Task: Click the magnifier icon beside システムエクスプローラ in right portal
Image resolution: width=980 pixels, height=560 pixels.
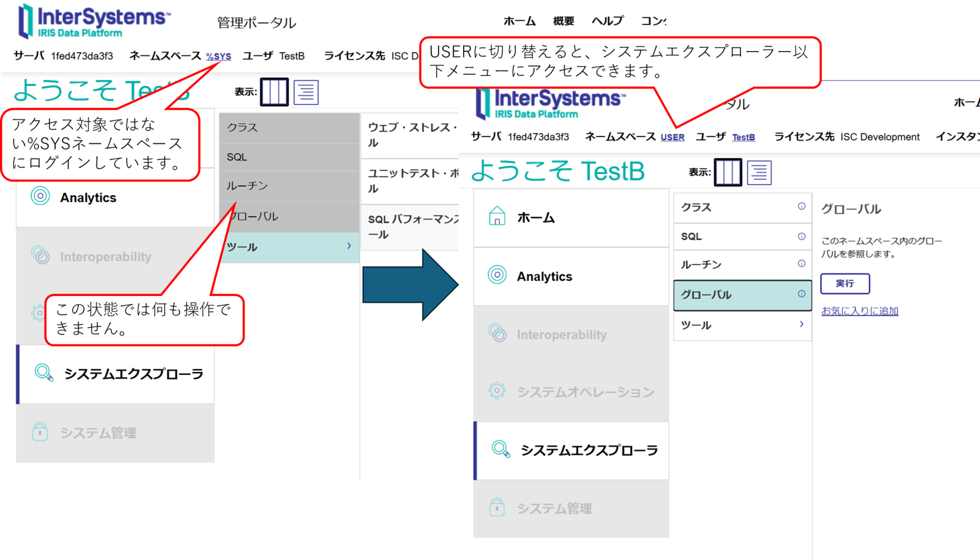Action: tap(500, 449)
